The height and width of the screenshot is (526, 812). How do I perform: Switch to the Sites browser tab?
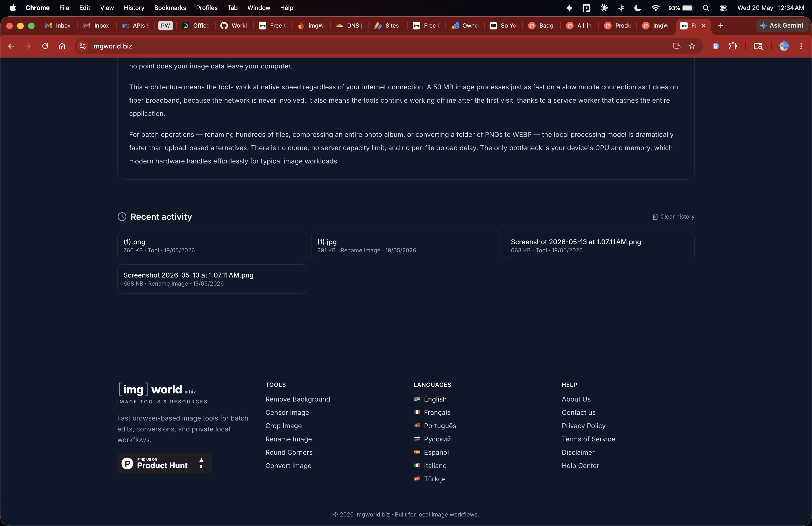tap(387, 26)
